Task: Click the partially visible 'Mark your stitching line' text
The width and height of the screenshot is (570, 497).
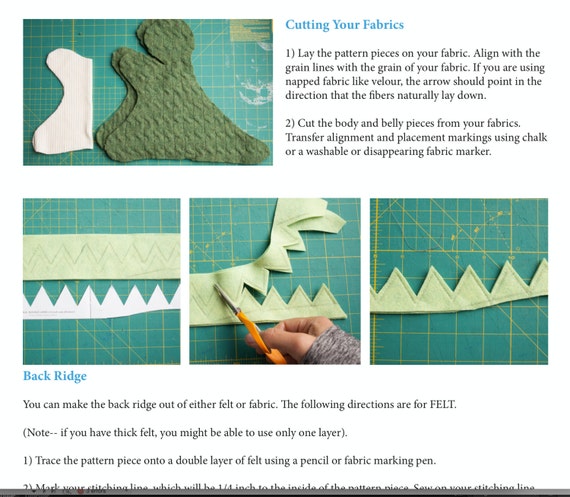Action: pyautogui.click(x=279, y=488)
